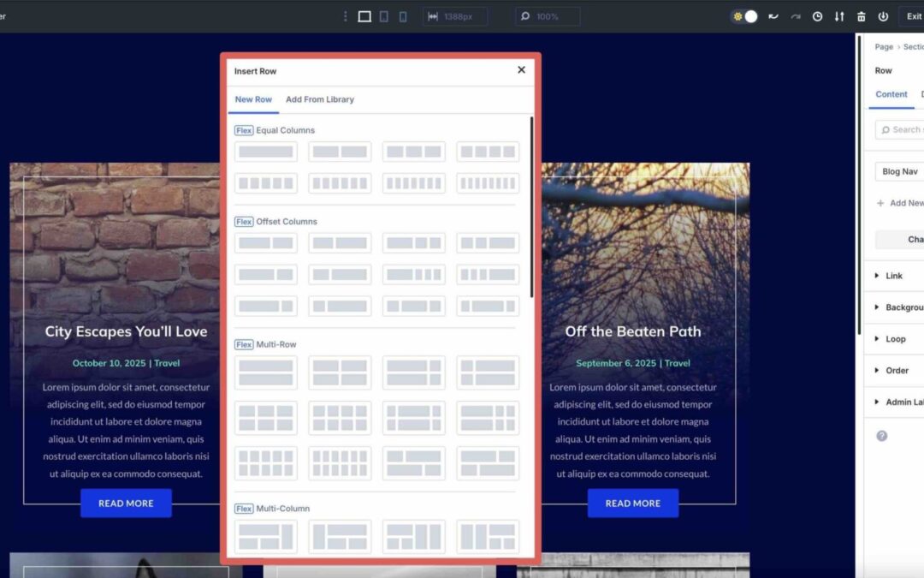Image resolution: width=924 pixels, height=578 pixels.
Task: Expand the Order section
Action: point(895,370)
